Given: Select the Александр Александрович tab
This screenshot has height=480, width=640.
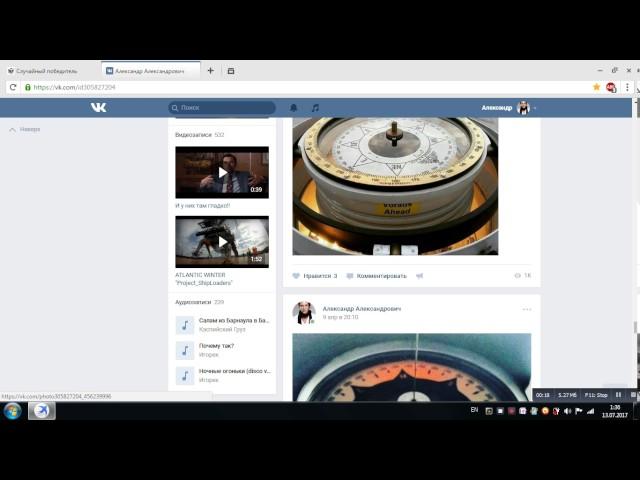Looking at the screenshot, I should tap(151, 71).
